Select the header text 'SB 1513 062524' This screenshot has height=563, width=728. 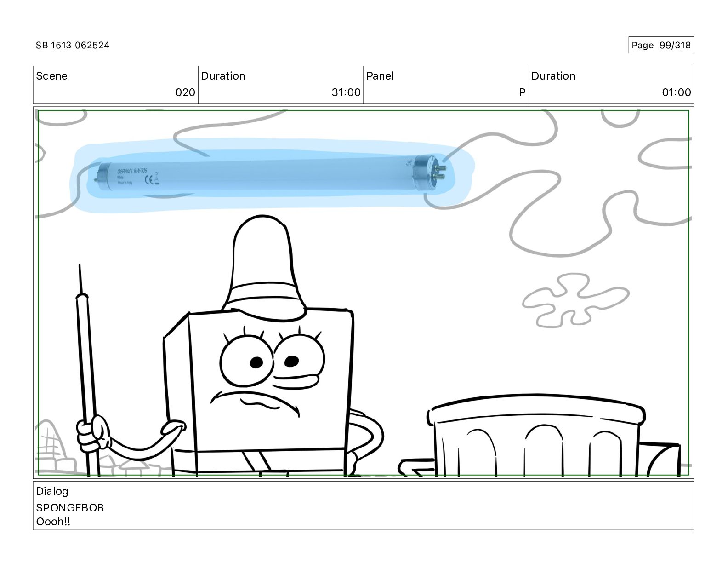tap(73, 45)
